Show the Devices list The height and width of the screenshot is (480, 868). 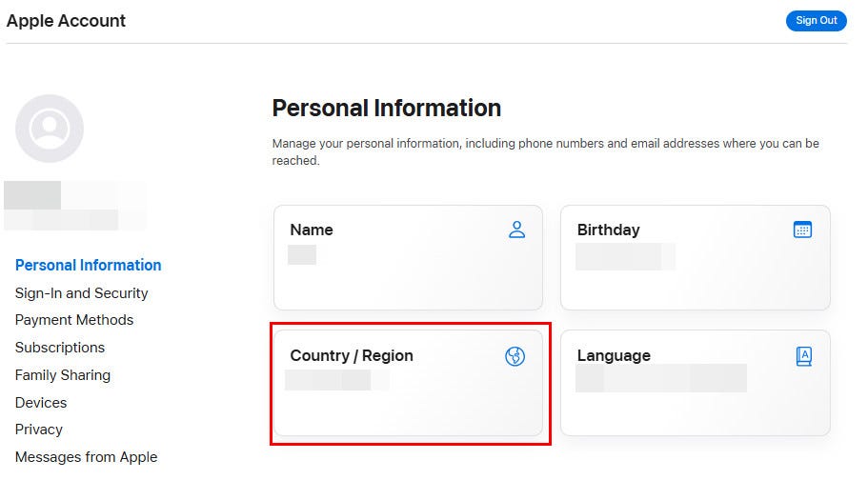(41, 403)
